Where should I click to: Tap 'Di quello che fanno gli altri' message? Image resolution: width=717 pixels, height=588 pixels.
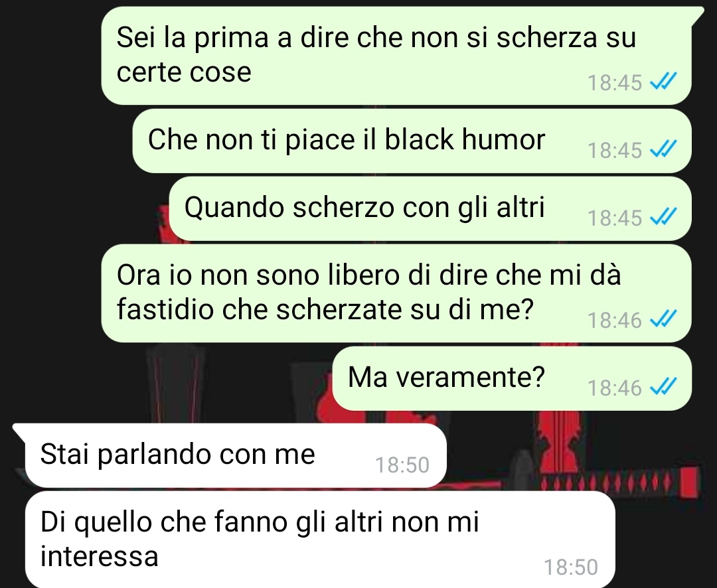(x=320, y=540)
